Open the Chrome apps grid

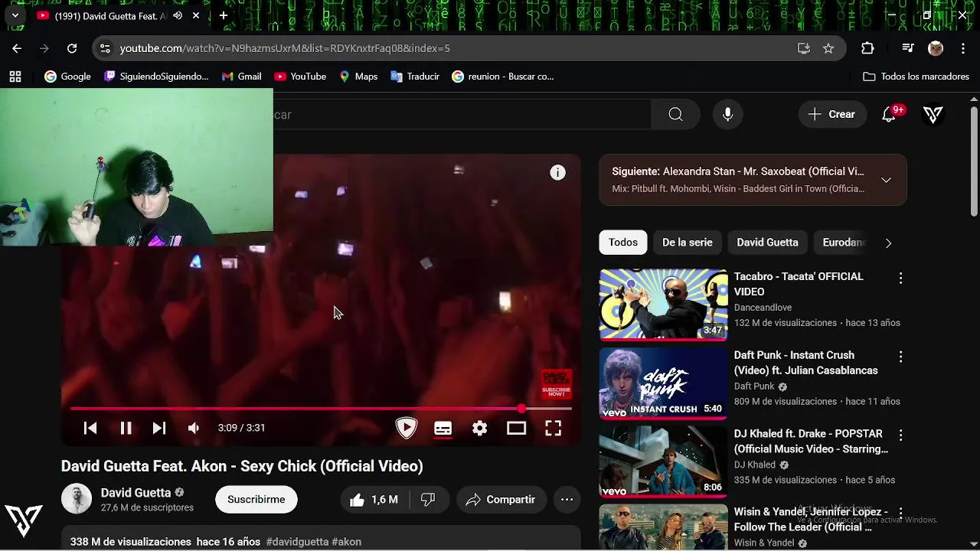15,77
